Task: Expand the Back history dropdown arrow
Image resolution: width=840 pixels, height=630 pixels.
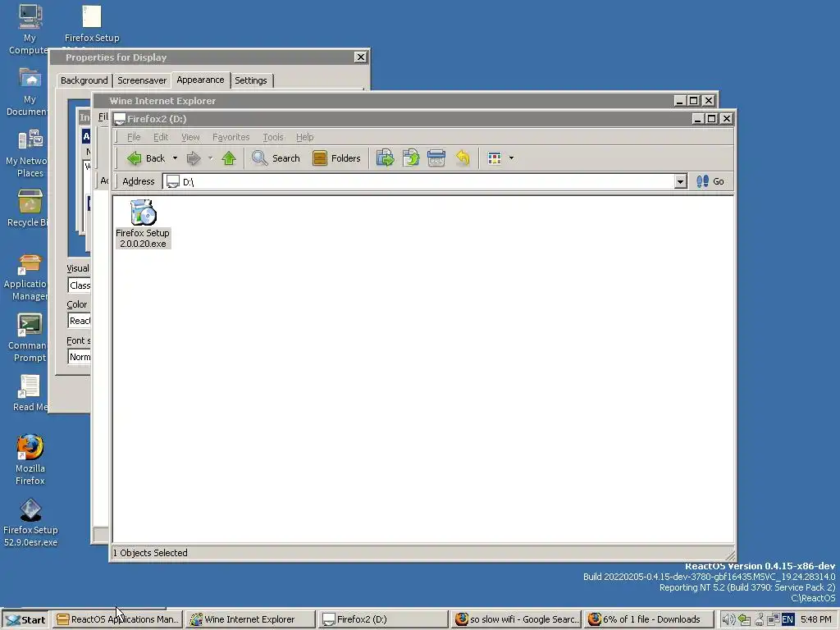Action: click(175, 158)
